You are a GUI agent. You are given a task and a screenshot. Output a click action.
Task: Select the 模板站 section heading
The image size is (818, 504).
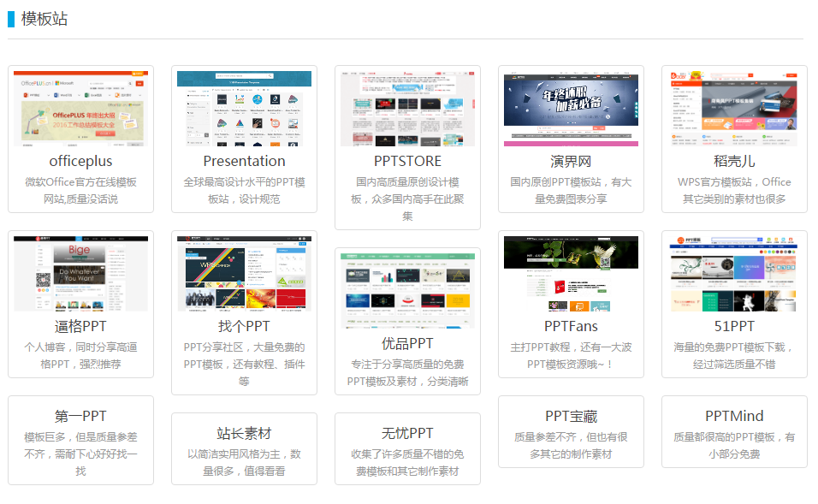(44, 19)
